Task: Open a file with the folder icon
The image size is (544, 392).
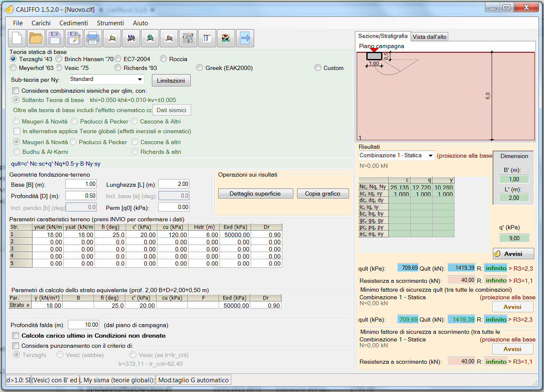Action: tap(36, 38)
